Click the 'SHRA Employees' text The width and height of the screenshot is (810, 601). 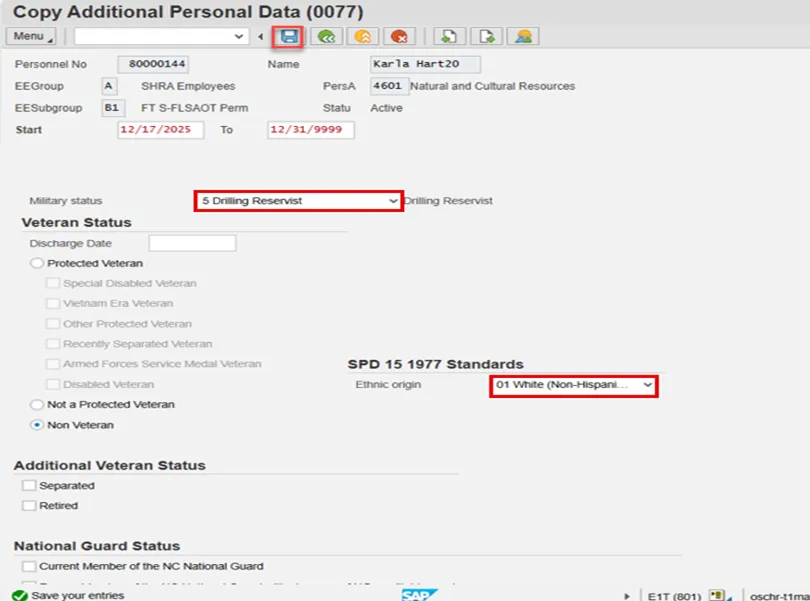click(188, 86)
